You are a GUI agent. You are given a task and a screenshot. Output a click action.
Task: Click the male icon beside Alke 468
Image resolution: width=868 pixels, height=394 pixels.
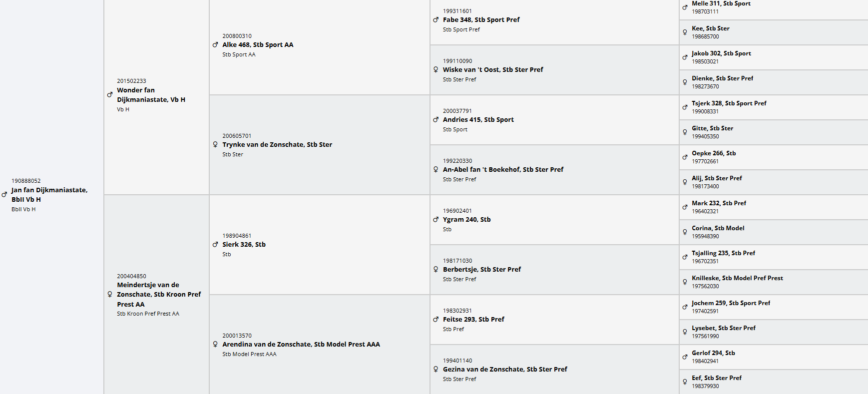click(215, 45)
